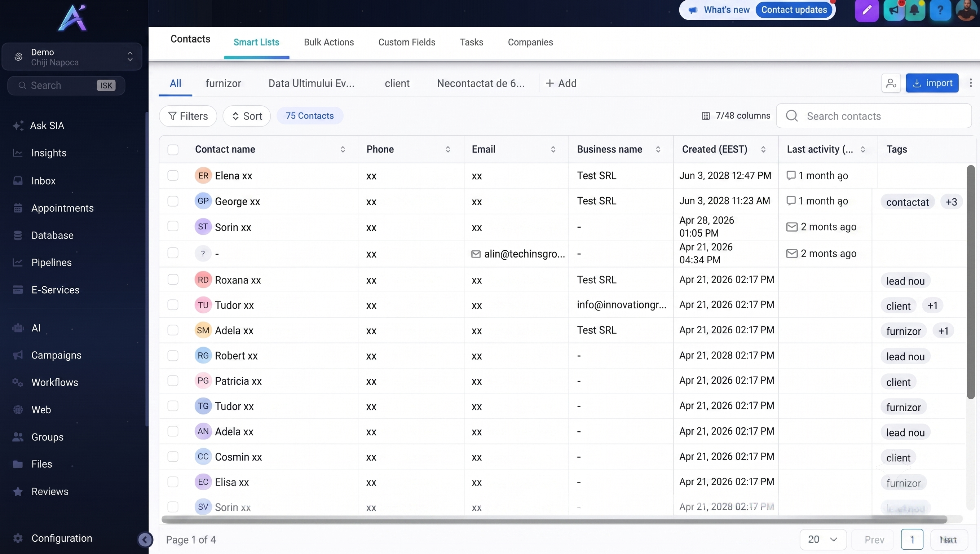Screen dimensions: 980x554
Task: Open the Filters panel
Action: click(x=188, y=116)
